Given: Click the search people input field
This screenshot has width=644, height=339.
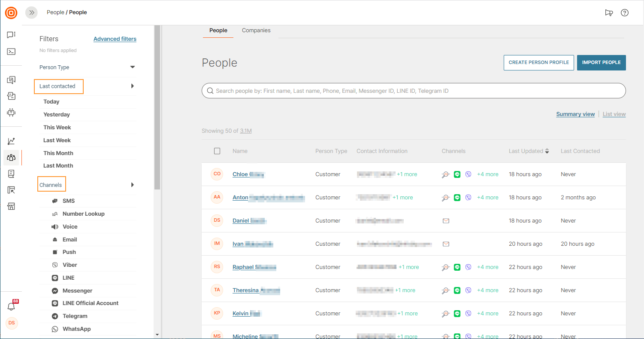Looking at the screenshot, I should [414, 91].
